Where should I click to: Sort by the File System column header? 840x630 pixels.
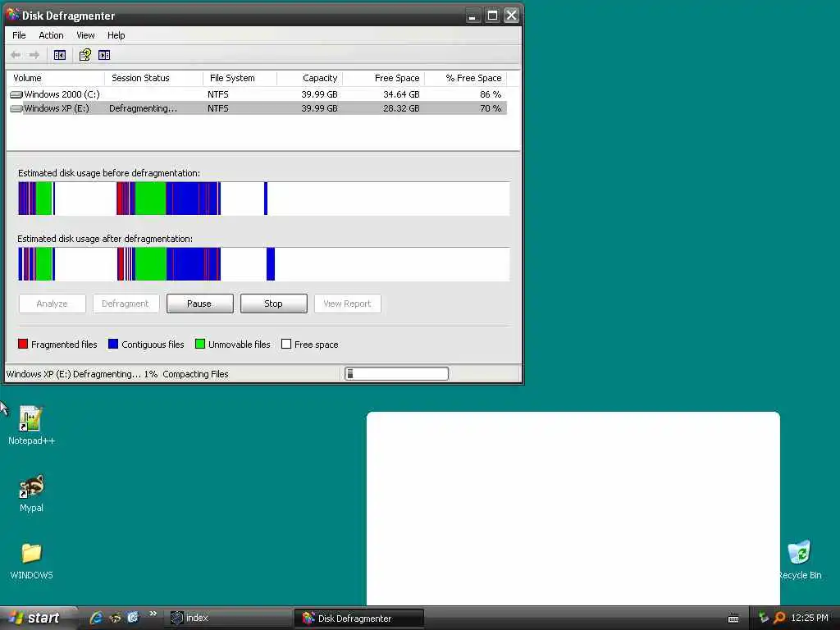240,78
